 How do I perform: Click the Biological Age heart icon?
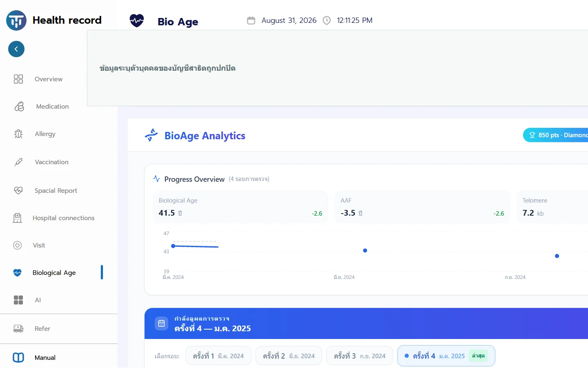pos(17,272)
